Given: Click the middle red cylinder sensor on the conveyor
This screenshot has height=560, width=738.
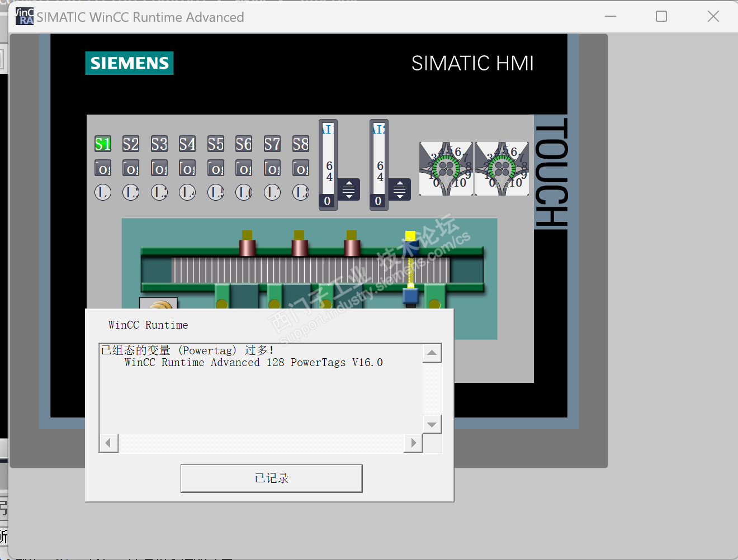Looking at the screenshot, I should 300,244.
